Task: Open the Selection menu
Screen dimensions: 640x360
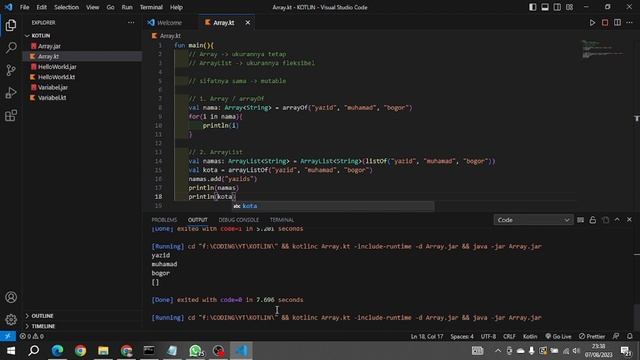Action: tap(67, 7)
